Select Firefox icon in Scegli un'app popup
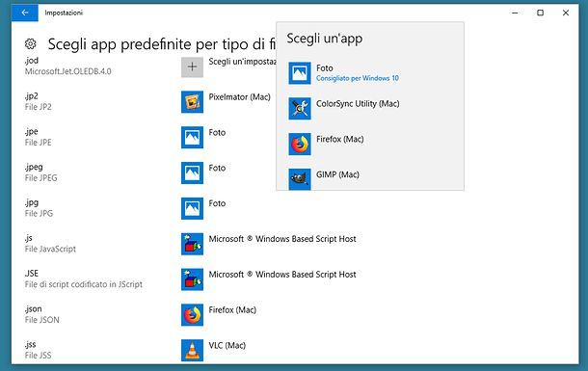The height and width of the screenshot is (371, 588). (300, 144)
